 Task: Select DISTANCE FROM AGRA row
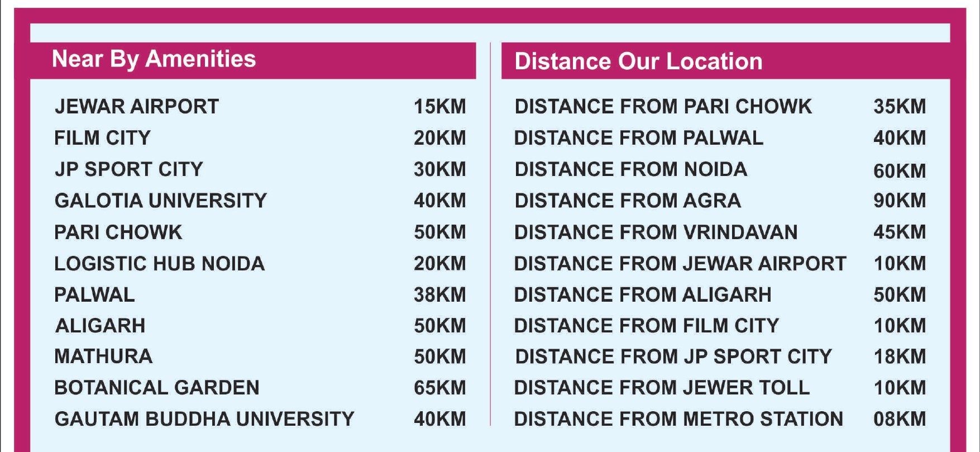point(720,201)
